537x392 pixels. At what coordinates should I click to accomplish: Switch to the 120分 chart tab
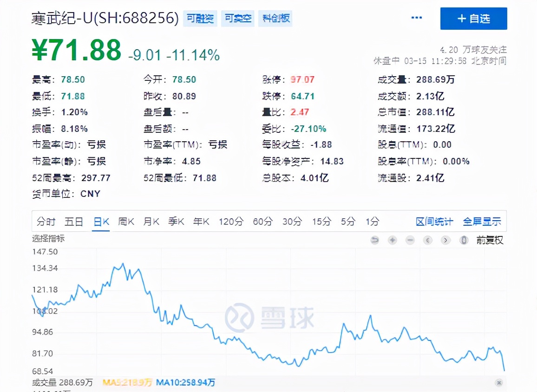click(x=231, y=222)
